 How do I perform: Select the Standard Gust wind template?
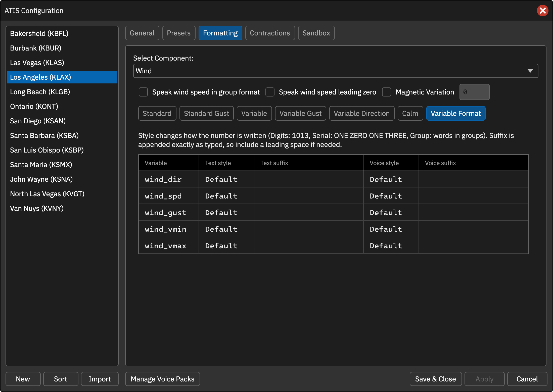click(206, 113)
